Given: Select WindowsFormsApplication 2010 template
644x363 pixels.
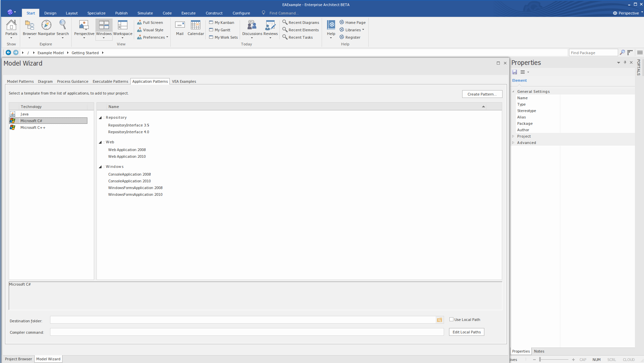Looking at the screenshot, I should coord(135,194).
